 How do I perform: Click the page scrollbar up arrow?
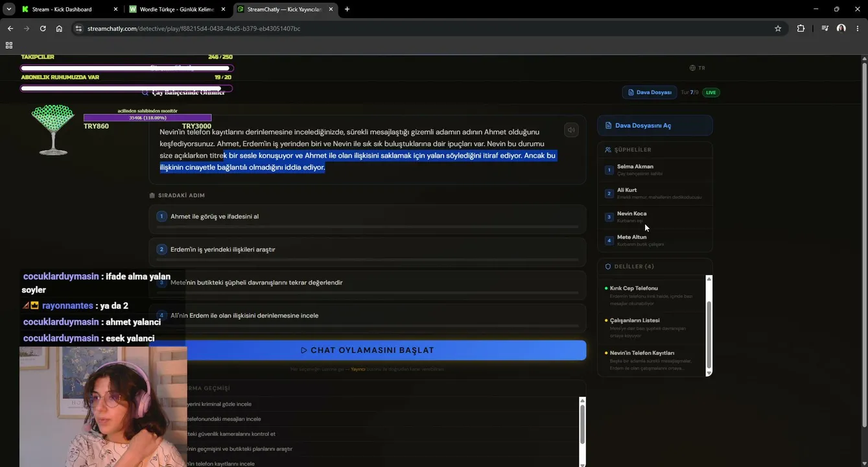(864, 59)
